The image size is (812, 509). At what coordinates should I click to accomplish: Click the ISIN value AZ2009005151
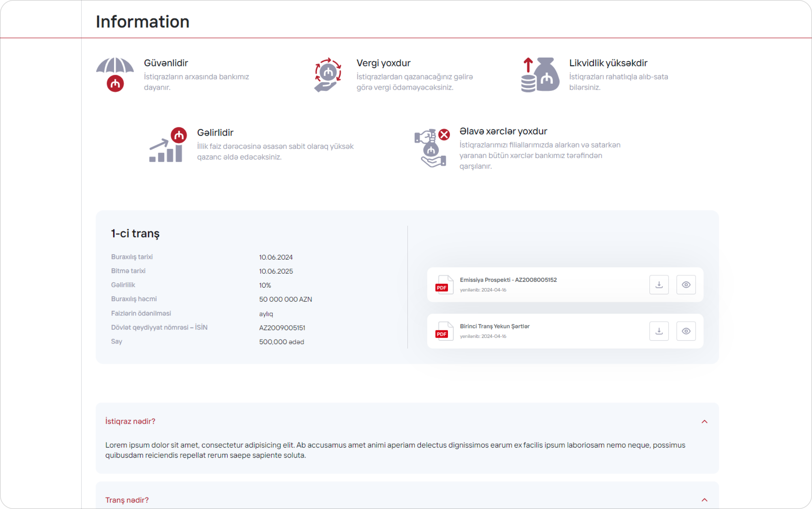point(282,328)
